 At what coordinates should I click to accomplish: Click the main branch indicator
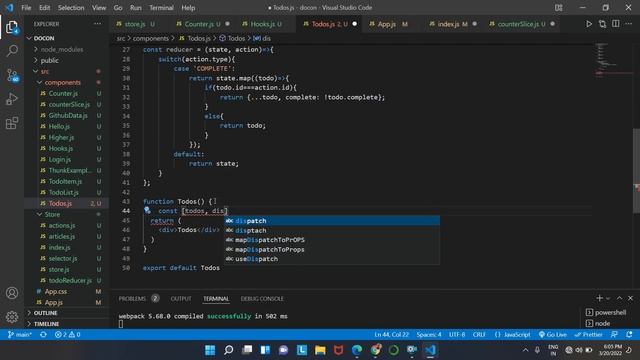coord(20,335)
